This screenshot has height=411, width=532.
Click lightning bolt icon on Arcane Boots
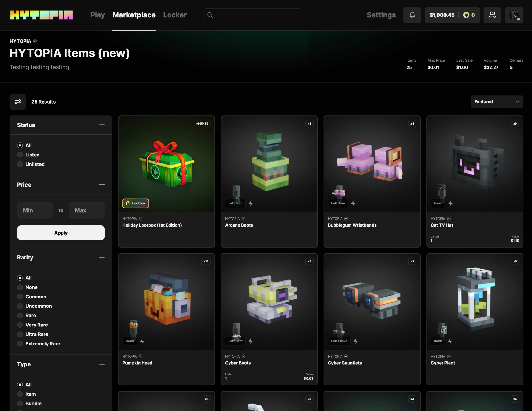251,203
